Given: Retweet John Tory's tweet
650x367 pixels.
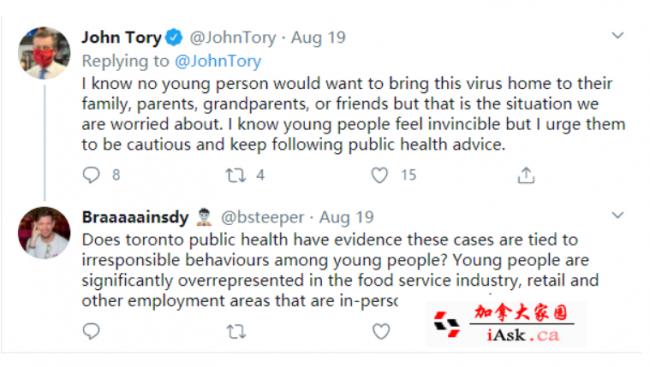Looking at the screenshot, I should click(235, 175).
